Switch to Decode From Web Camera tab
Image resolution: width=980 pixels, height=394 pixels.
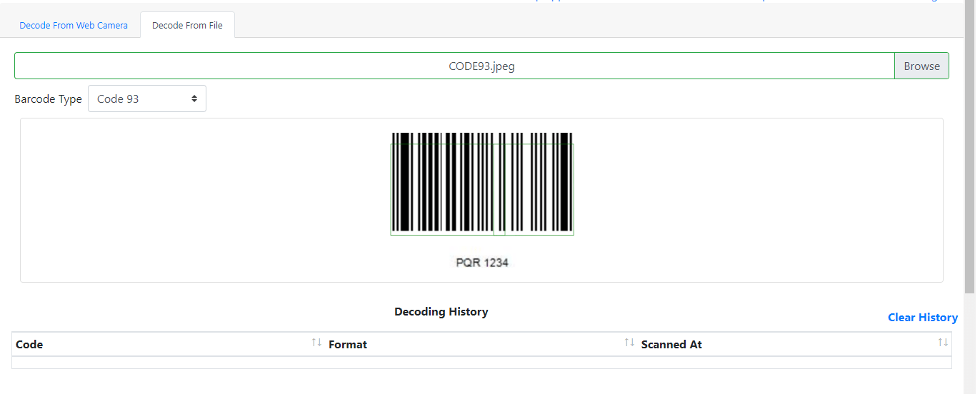[x=74, y=26]
